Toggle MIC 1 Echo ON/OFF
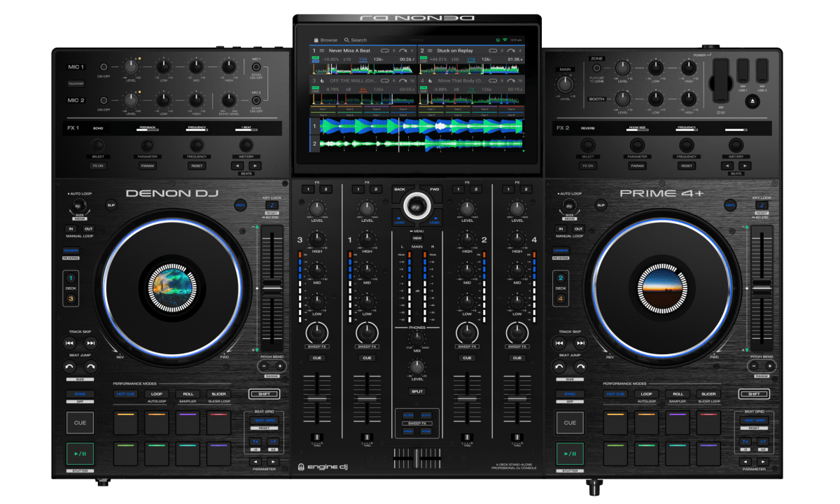 coord(256,66)
